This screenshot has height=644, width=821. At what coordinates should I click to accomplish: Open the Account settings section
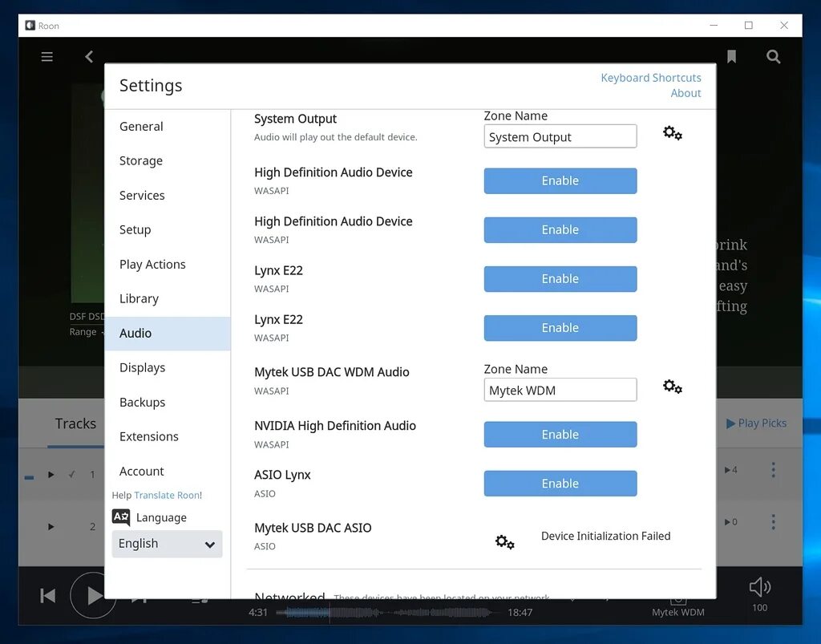click(168, 472)
